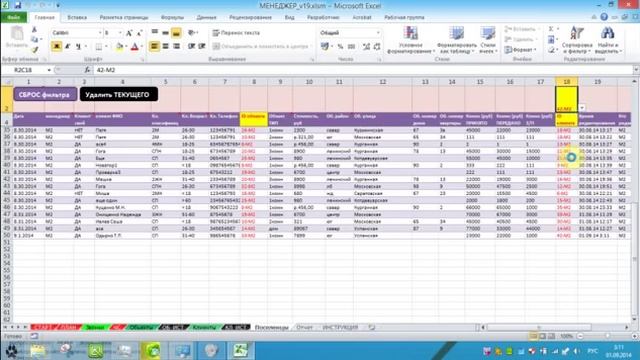Increase font size with large A
Screen dimensions: 640x360
coord(129,33)
